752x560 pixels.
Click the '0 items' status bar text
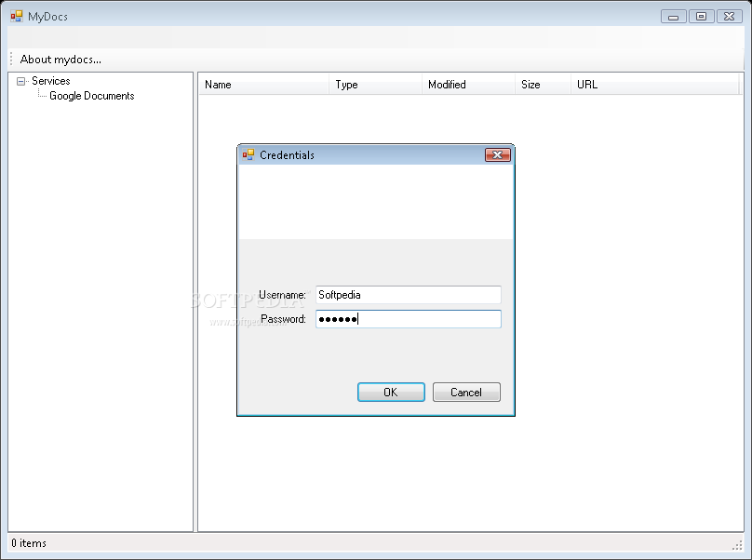pyautogui.click(x=29, y=542)
